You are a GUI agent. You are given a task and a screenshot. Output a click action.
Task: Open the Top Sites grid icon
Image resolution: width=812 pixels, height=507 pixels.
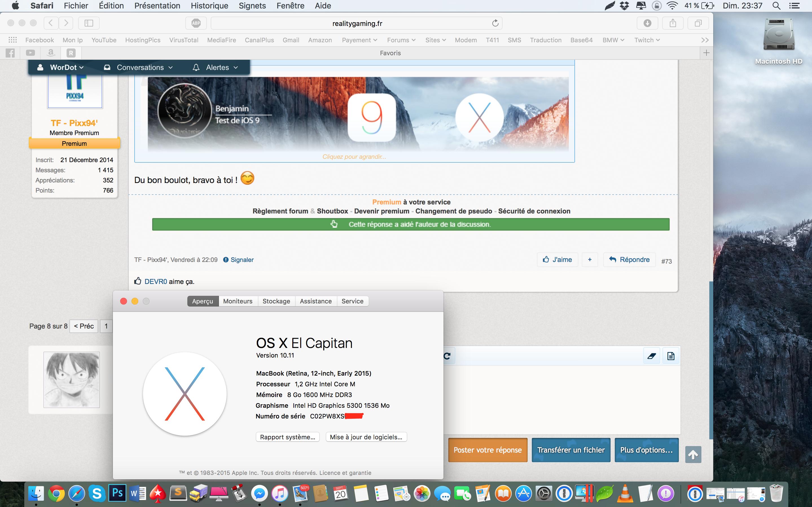12,40
